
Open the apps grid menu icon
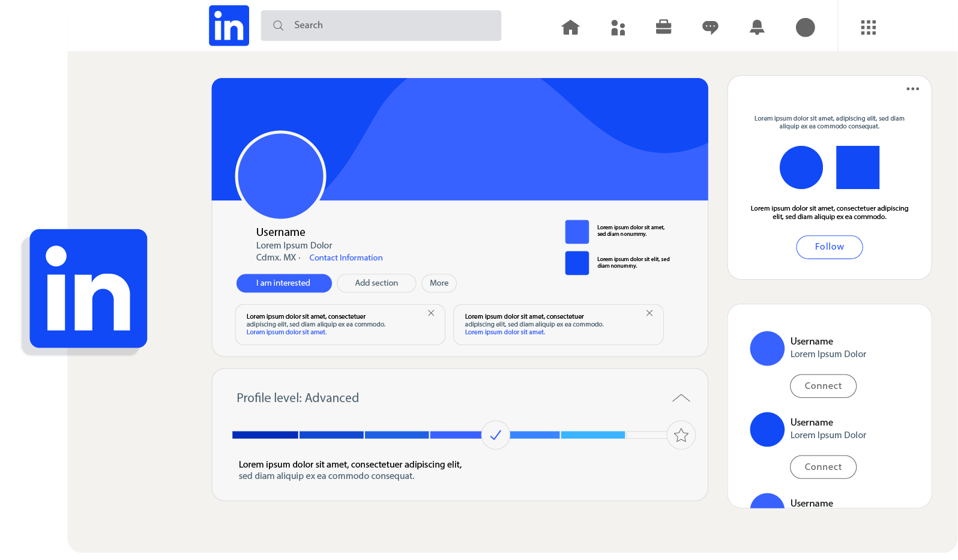[x=868, y=28]
